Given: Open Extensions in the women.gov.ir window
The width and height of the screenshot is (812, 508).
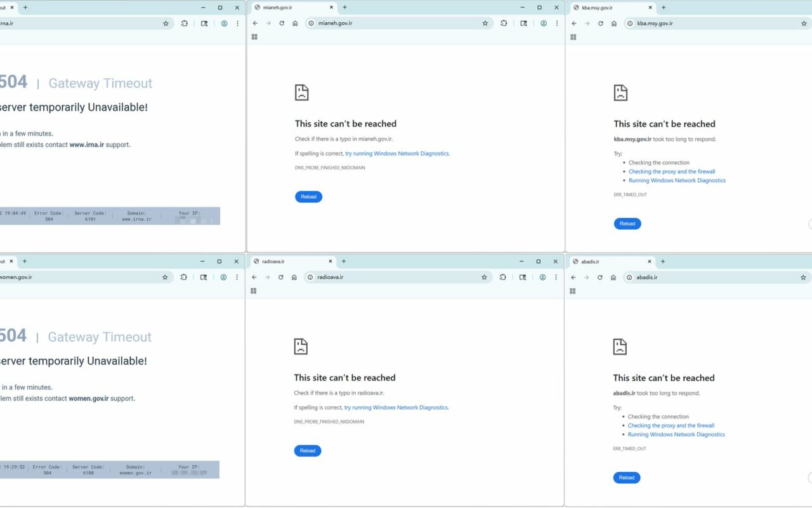Looking at the screenshot, I should (183, 277).
